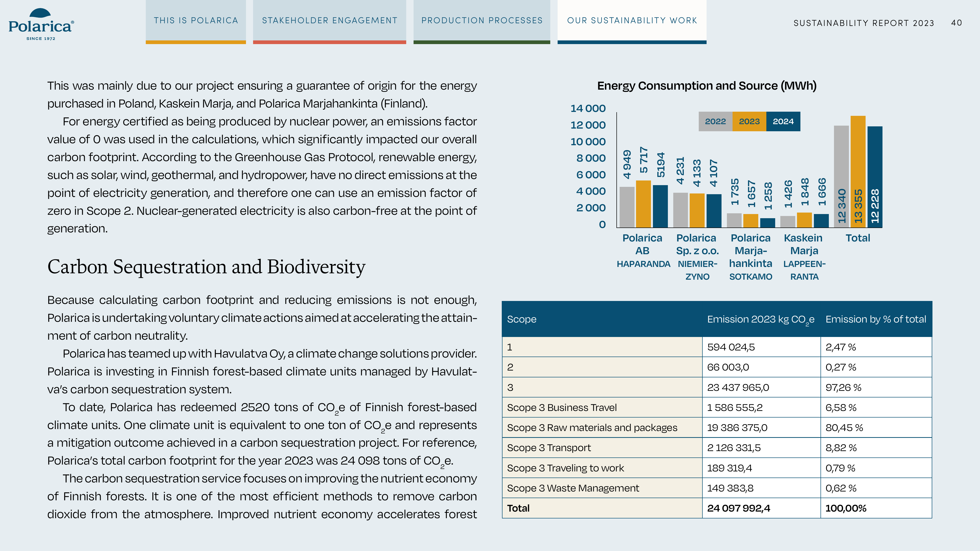Viewport: 980px width, 551px height.
Task: Click the Sustainability Report 2023 header text
Action: point(864,23)
